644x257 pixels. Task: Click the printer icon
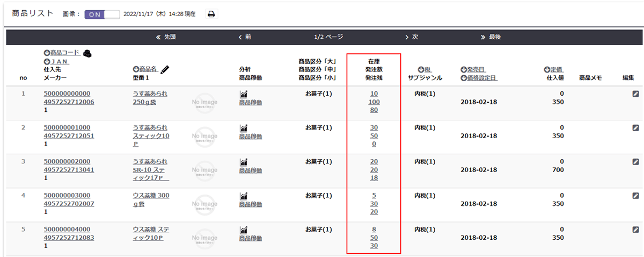pyautogui.click(x=211, y=14)
